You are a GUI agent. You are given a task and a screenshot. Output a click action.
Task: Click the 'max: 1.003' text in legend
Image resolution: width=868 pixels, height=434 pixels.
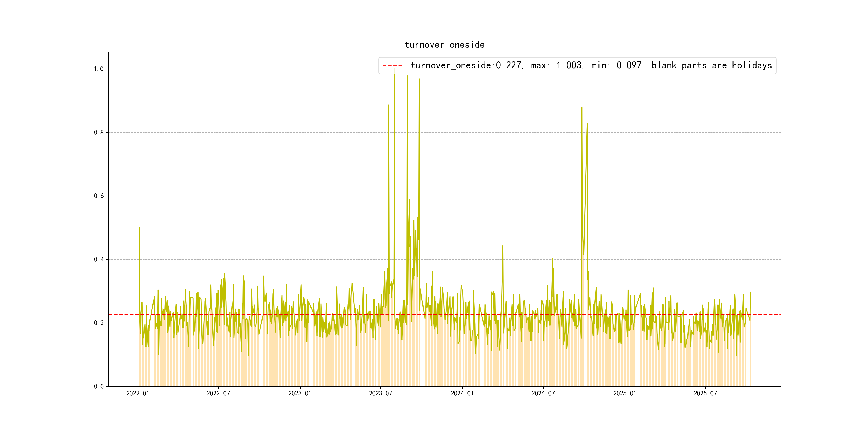point(557,65)
